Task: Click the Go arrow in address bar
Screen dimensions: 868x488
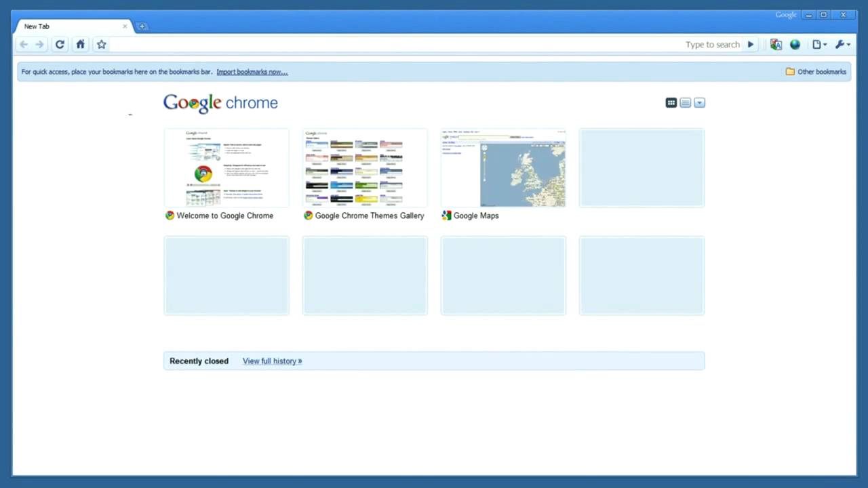Action: (751, 45)
